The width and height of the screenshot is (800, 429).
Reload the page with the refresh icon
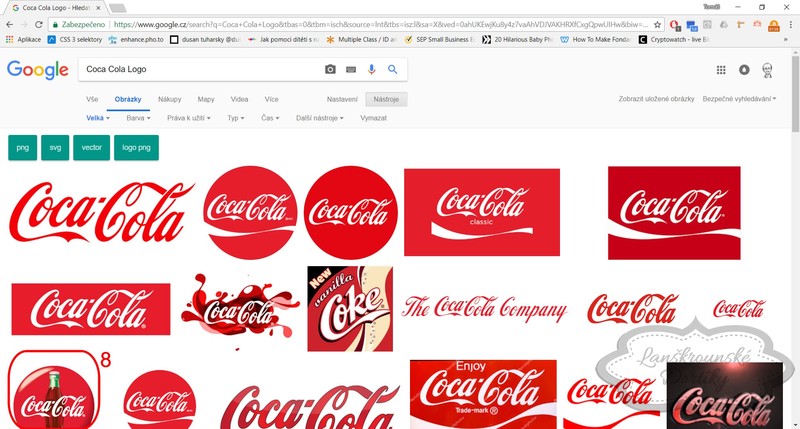(39, 24)
